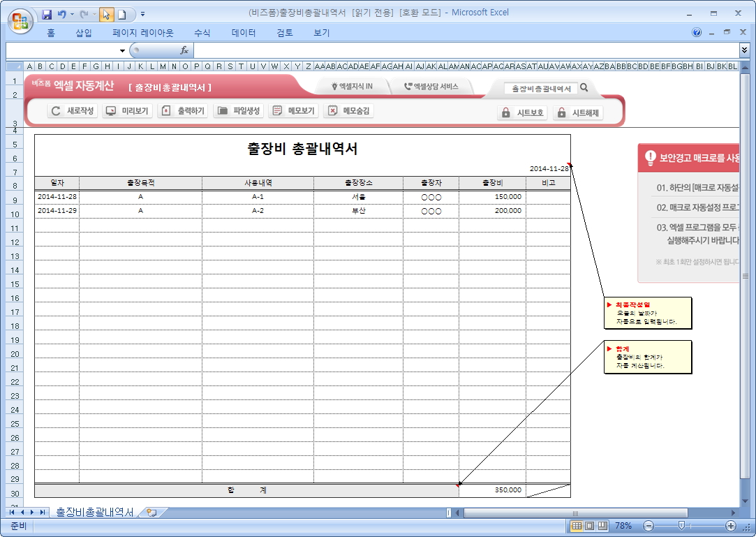Viewport: 756px width, 537px height.
Task: Open the 엑셀지식 IN tab
Action: 352,87
